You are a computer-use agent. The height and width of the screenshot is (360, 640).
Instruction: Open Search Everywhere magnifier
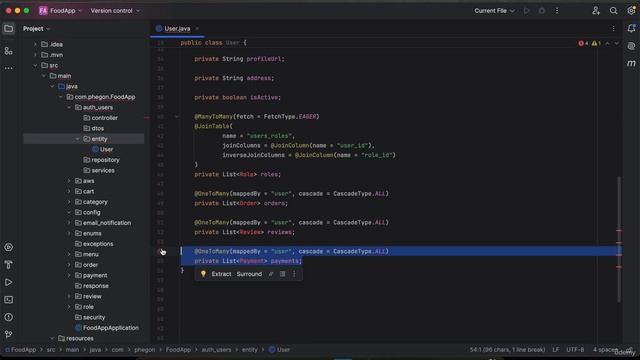613,11
